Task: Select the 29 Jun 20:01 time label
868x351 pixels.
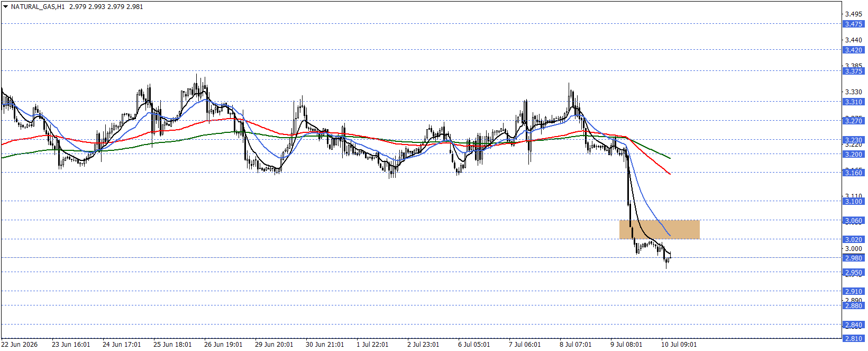Action: coord(274,344)
